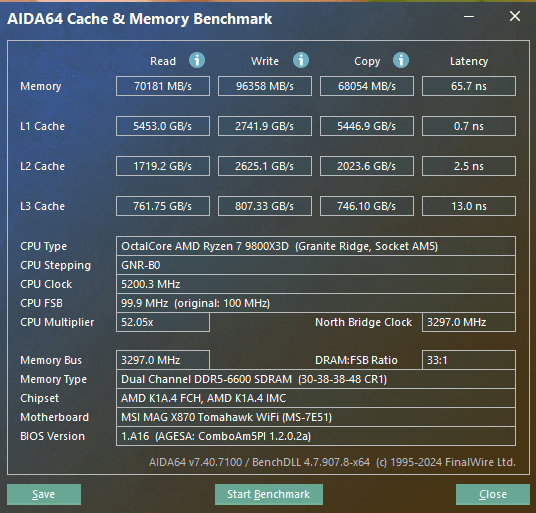Click the info icon next to Copy
Image resolution: width=536 pixels, height=513 pixels.
point(401,60)
